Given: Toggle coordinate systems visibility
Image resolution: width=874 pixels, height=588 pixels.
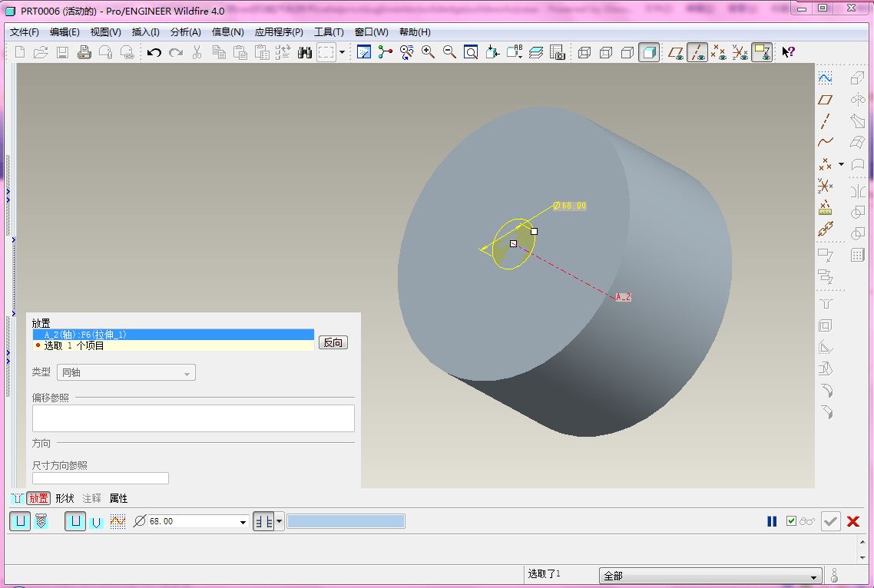Looking at the screenshot, I should click(740, 52).
